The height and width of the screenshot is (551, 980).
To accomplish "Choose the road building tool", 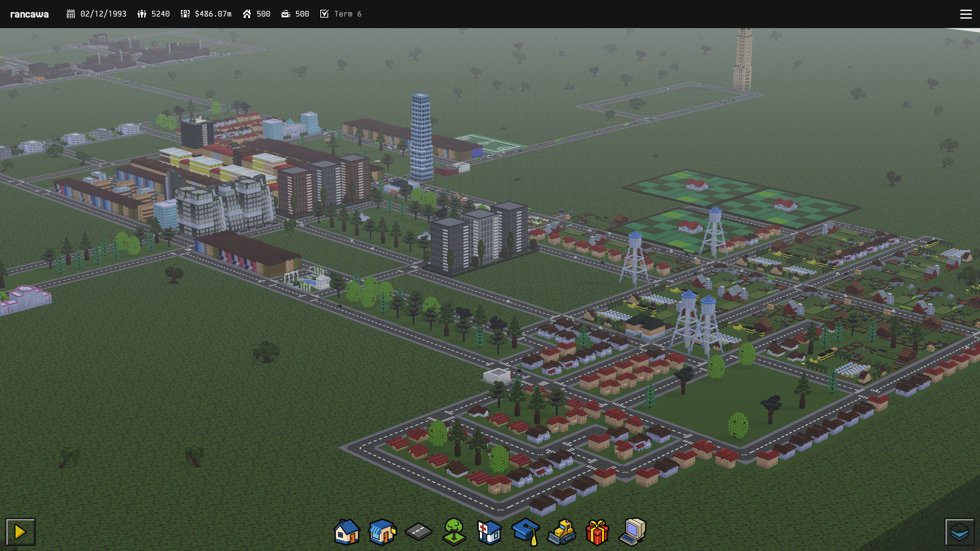I will [418, 532].
